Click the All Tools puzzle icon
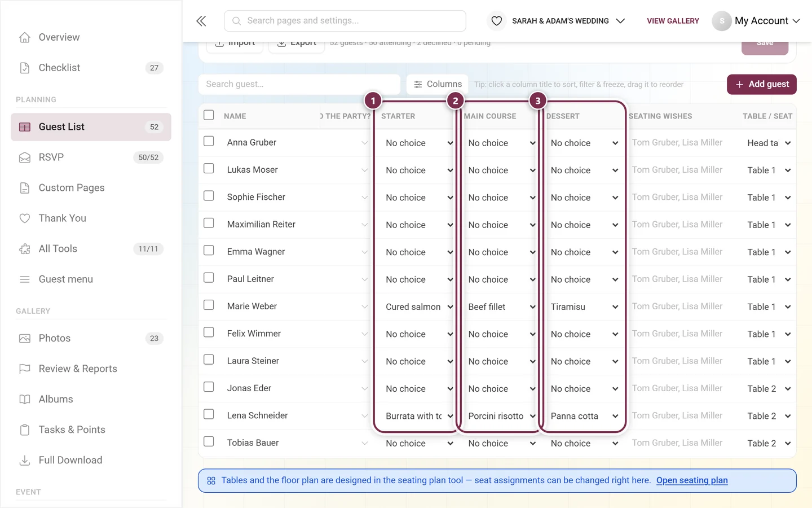The height and width of the screenshot is (508, 812). tap(25, 249)
